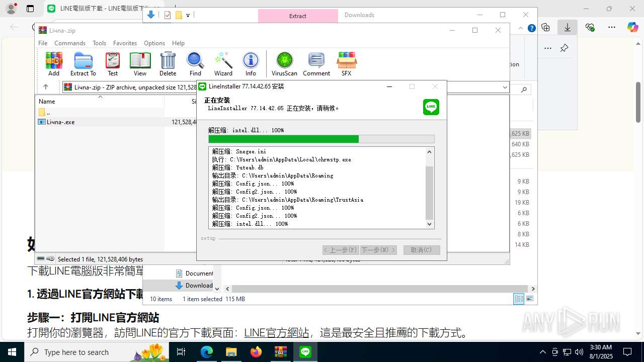Open the Favorites menu

pos(125,43)
